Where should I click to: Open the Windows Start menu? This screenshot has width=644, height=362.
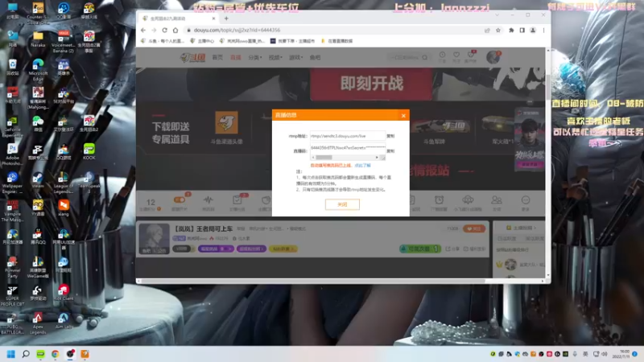(x=11, y=354)
